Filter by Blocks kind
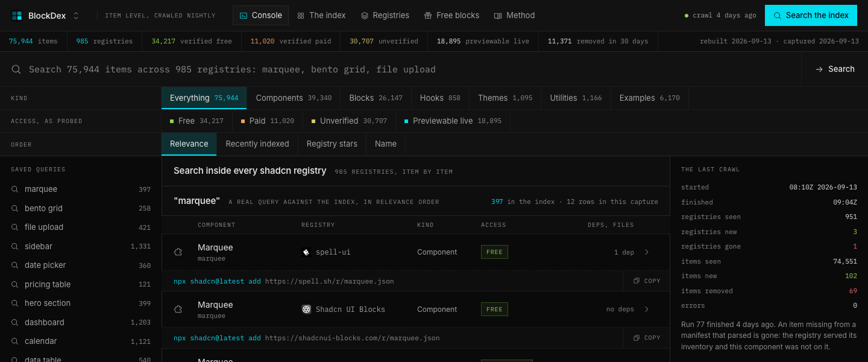This screenshot has height=362, width=868. tap(376, 98)
